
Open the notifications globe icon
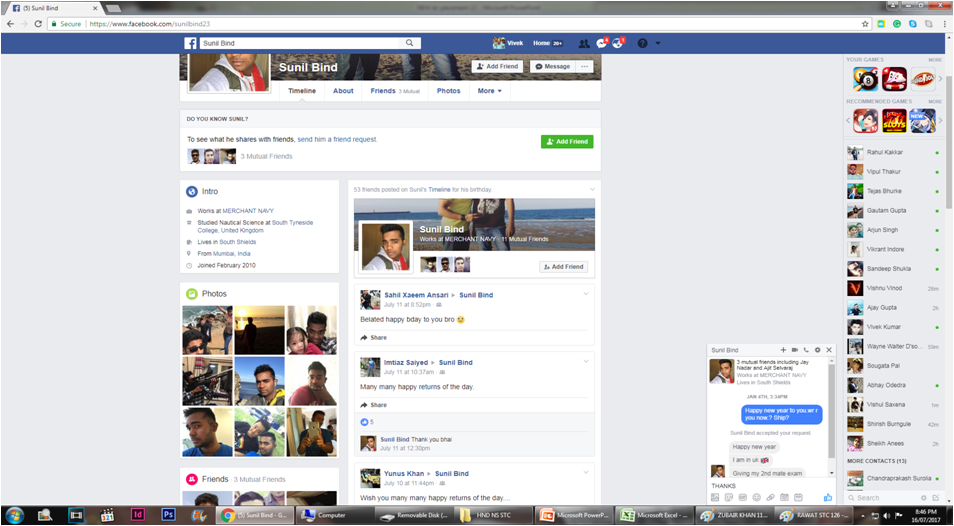618,44
